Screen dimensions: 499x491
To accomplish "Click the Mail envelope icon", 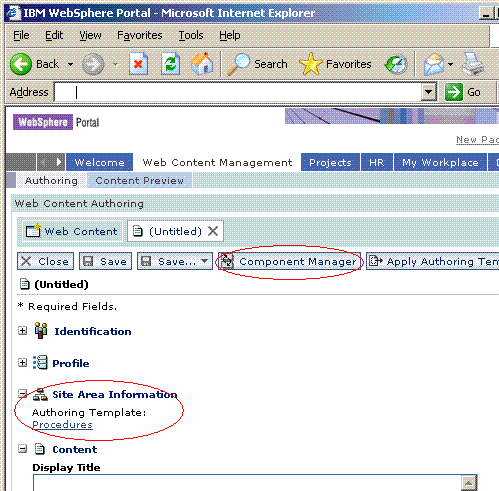I will click(x=434, y=64).
